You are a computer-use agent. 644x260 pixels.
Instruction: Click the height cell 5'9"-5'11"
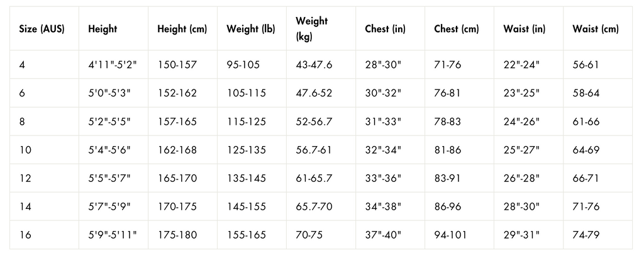[113, 235]
